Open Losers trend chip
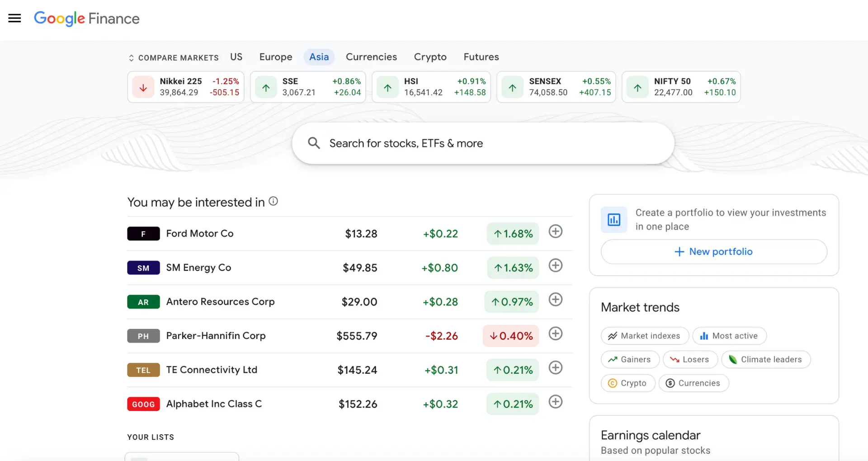The width and height of the screenshot is (868, 461). click(x=690, y=359)
